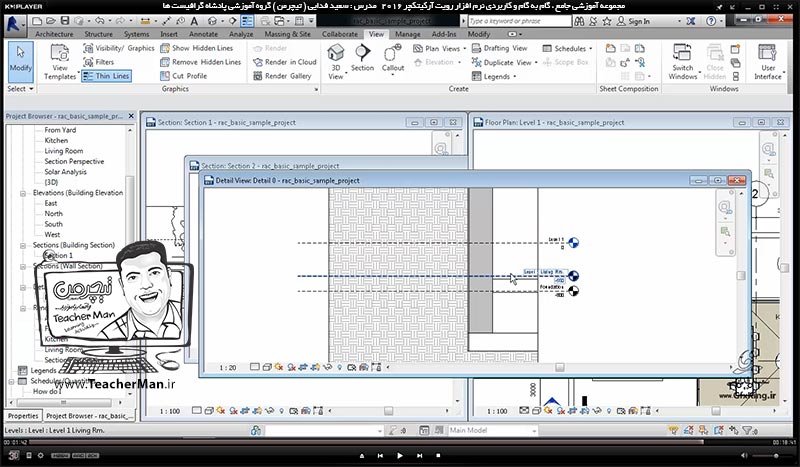Open View Templates
The height and width of the screenshot is (467, 800).
[60, 62]
